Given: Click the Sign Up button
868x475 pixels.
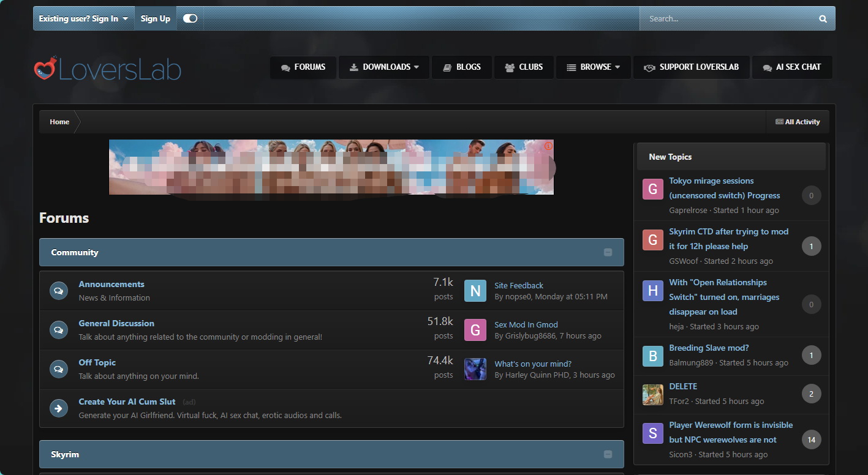Looking at the screenshot, I should pyautogui.click(x=156, y=18).
